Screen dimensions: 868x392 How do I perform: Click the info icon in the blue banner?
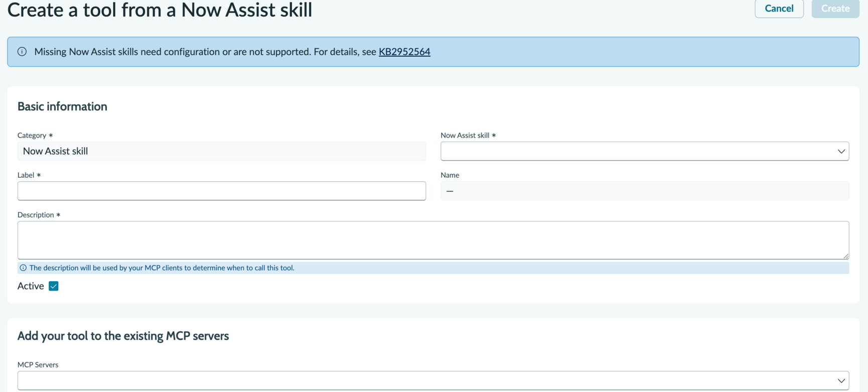pyautogui.click(x=22, y=52)
